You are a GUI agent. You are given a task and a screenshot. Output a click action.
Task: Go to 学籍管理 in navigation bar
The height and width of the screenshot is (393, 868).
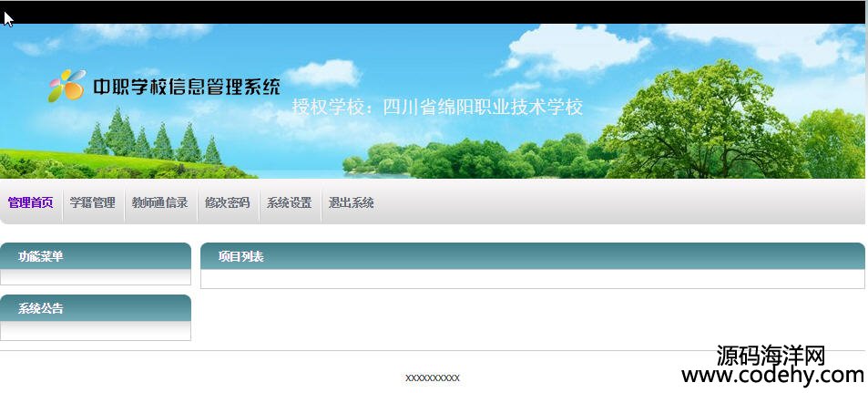point(93,202)
